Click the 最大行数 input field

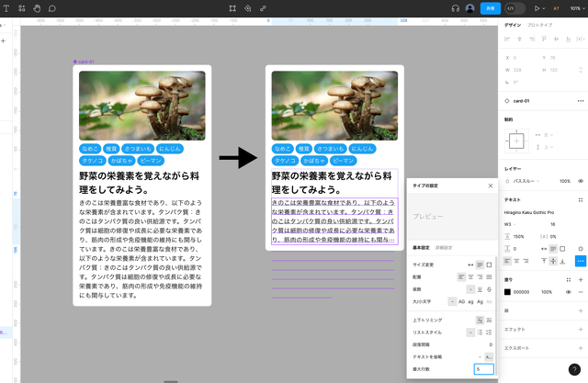pos(483,368)
